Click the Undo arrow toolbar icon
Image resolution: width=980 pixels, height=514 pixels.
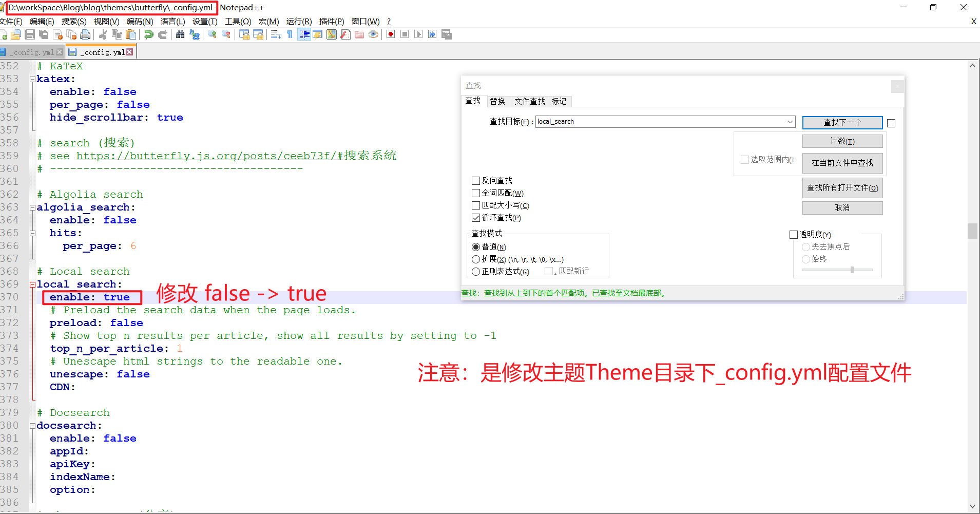pos(149,34)
